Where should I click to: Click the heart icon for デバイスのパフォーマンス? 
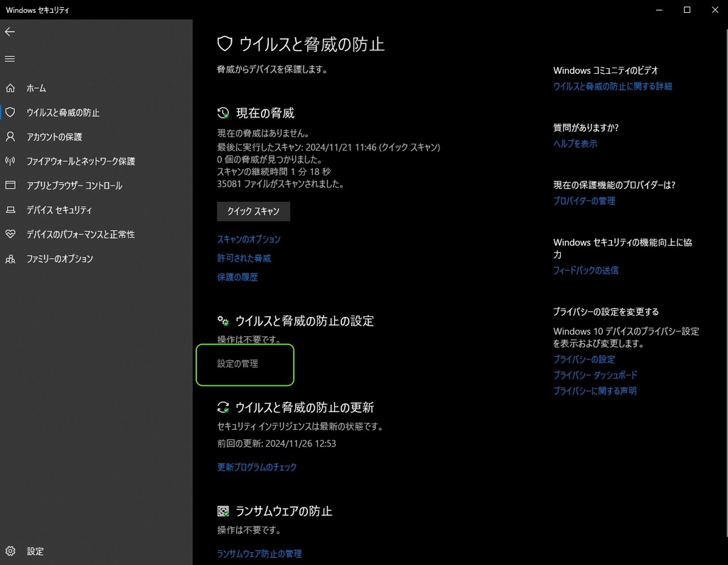[10, 234]
